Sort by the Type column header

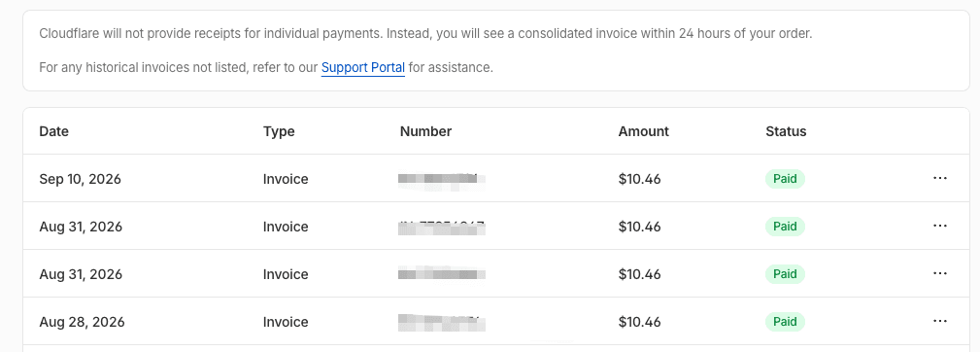point(279,131)
